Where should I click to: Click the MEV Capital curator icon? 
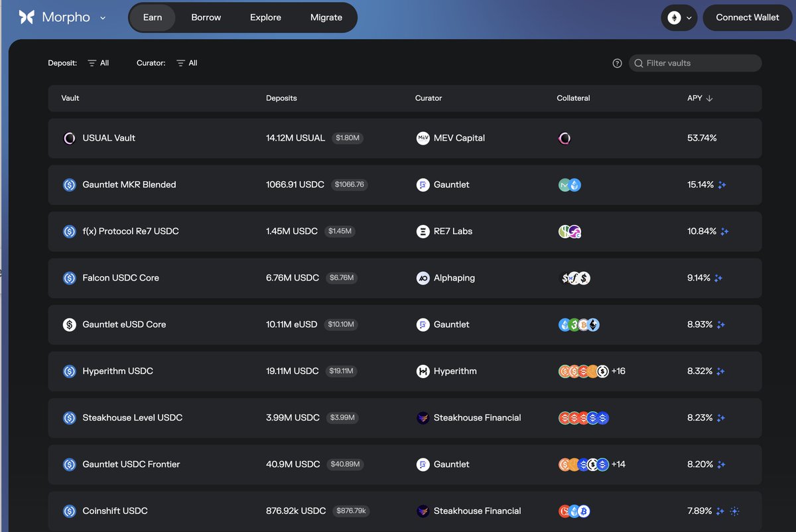pyautogui.click(x=423, y=138)
